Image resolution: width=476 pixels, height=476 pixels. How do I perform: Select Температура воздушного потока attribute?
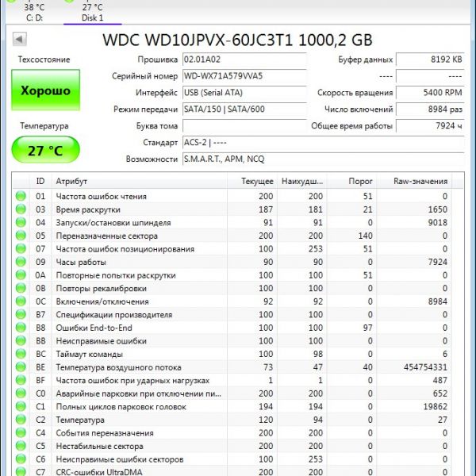(x=118, y=367)
